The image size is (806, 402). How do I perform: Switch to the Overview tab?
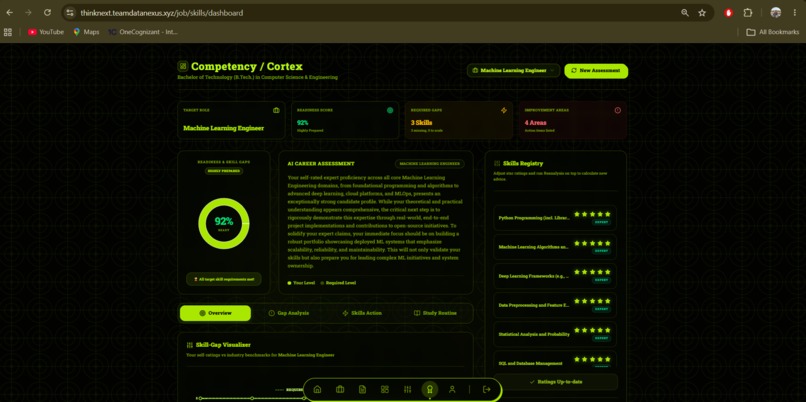215,313
